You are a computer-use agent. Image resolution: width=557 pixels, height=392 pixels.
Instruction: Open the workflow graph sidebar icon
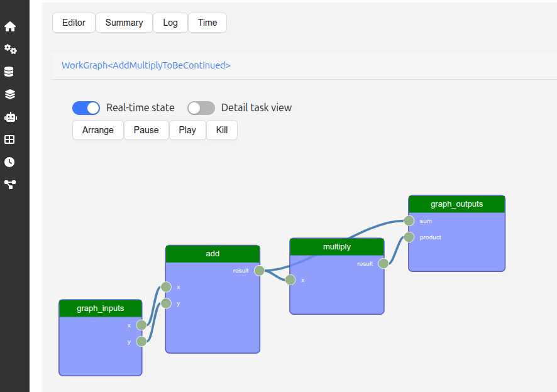tap(10, 185)
